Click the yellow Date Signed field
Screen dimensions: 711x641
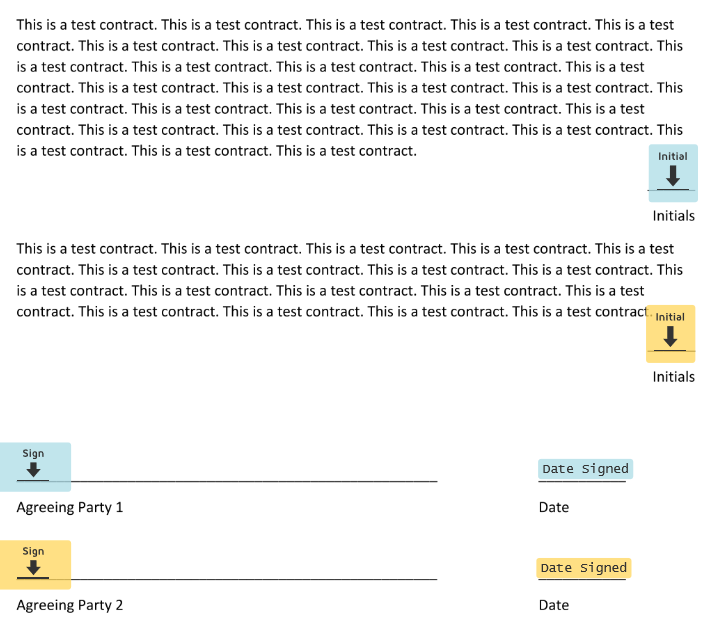pos(584,568)
